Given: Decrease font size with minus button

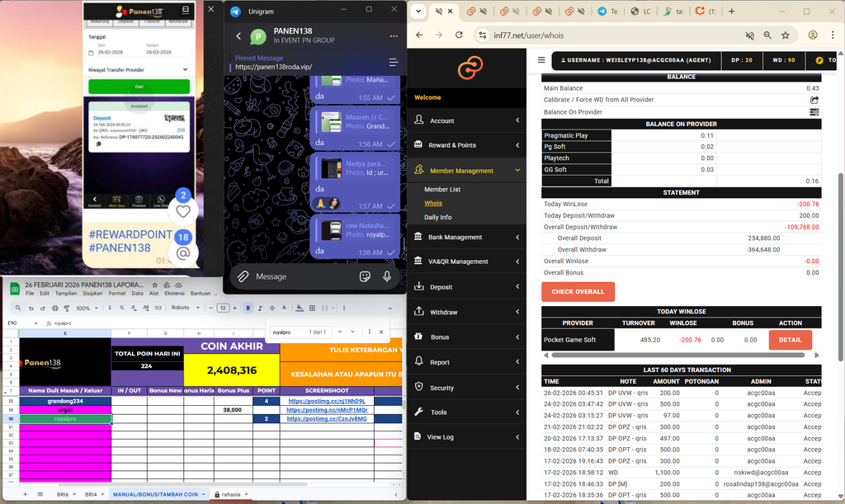Looking at the screenshot, I should coord(210,308).
